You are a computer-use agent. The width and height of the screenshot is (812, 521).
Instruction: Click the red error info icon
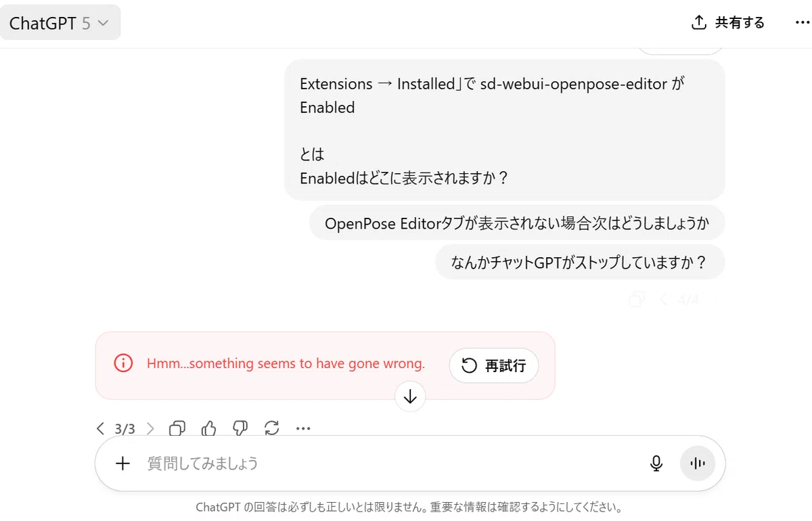pyautogui.click(x=123, y=364)
